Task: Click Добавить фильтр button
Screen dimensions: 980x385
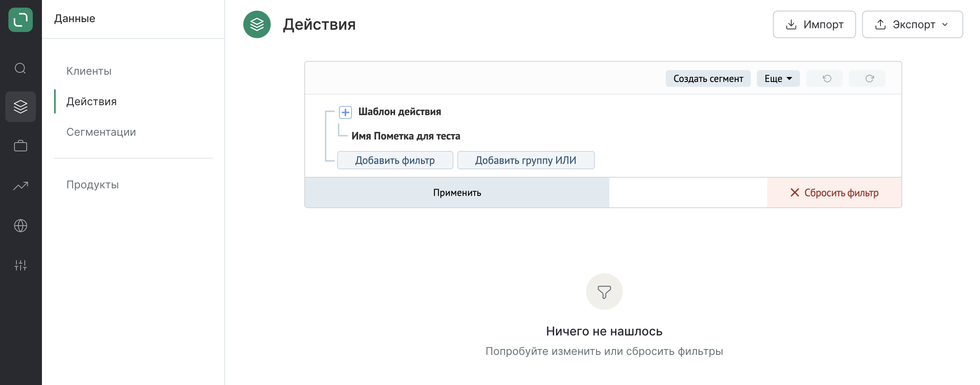Action: (395, 160)
